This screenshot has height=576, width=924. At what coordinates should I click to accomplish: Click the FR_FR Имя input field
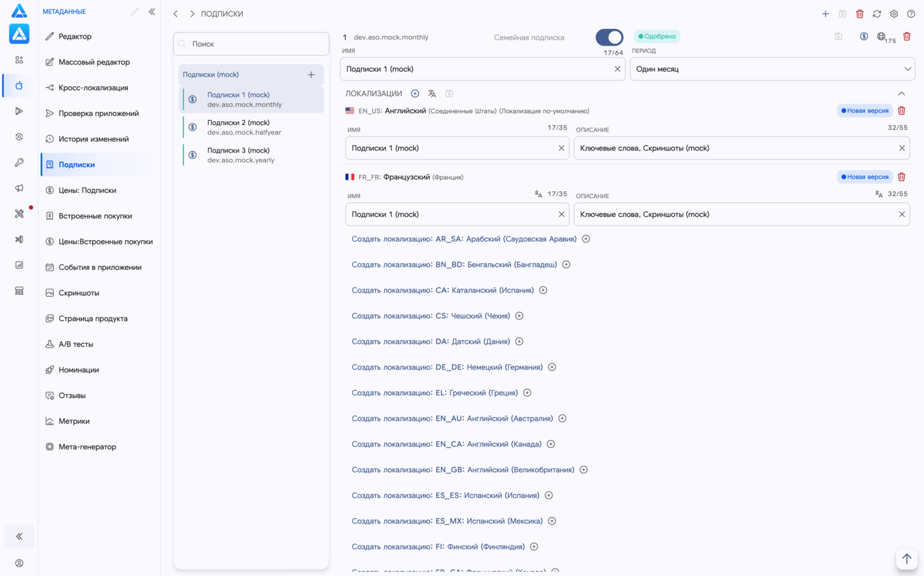(x=457, y=215)
